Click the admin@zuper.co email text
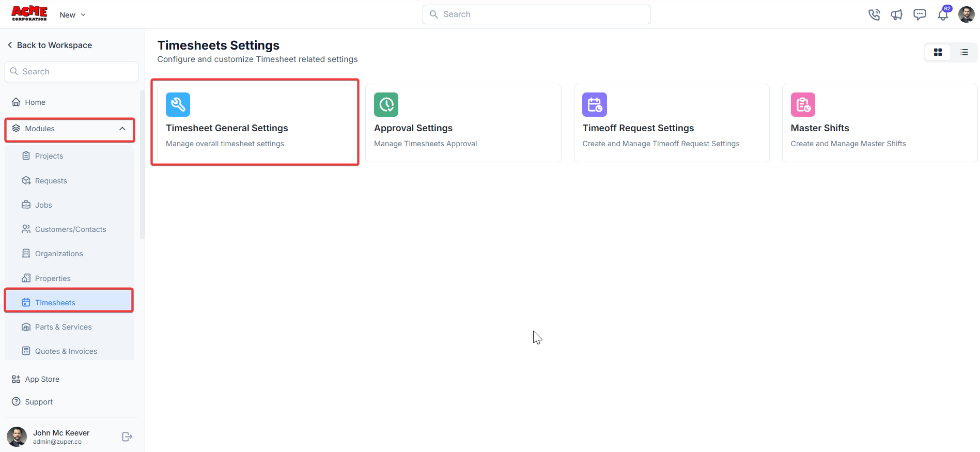This screenshot has width=980, height=452. (x=57, y=442)
